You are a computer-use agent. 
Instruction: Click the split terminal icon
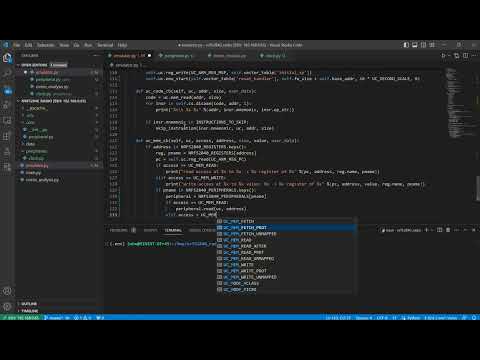coord(440,230)
